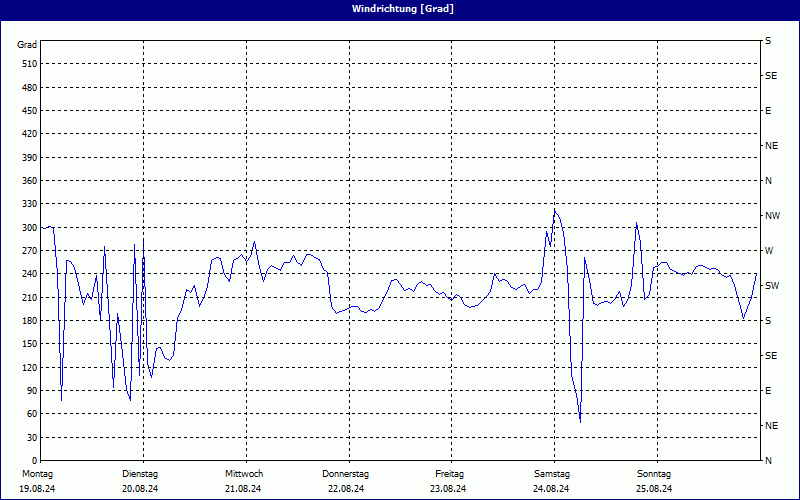
Task: Select the E compass label level with 90
Action: [768, 390]
